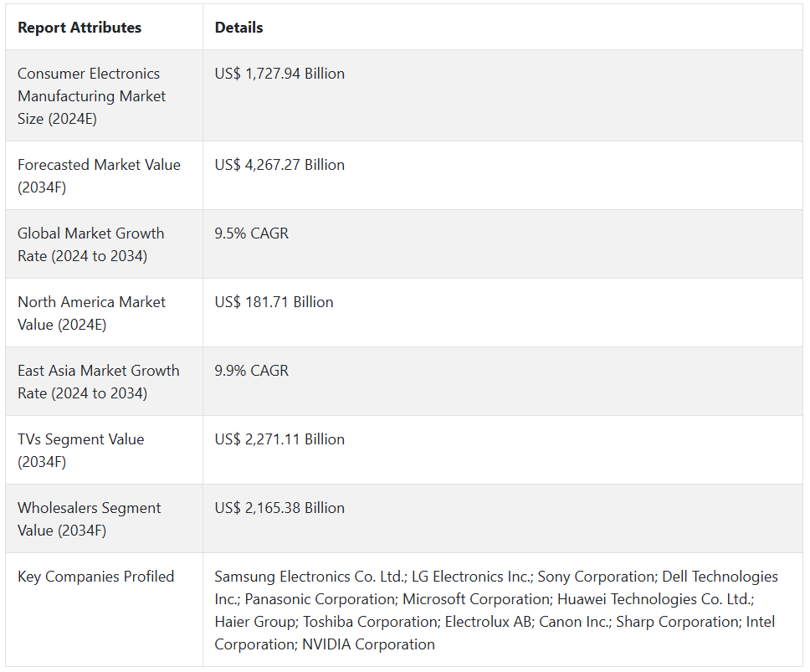
Task: Click the Details column header
Action: click(239, 28)
